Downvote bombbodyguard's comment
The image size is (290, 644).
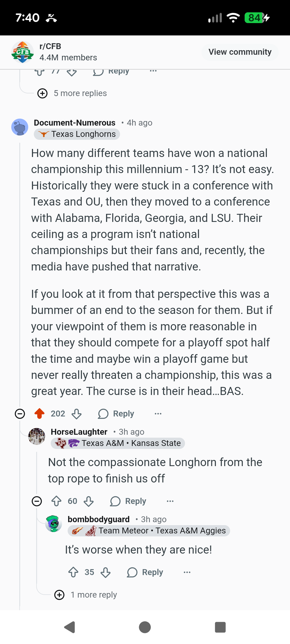[x=106, y=572]
